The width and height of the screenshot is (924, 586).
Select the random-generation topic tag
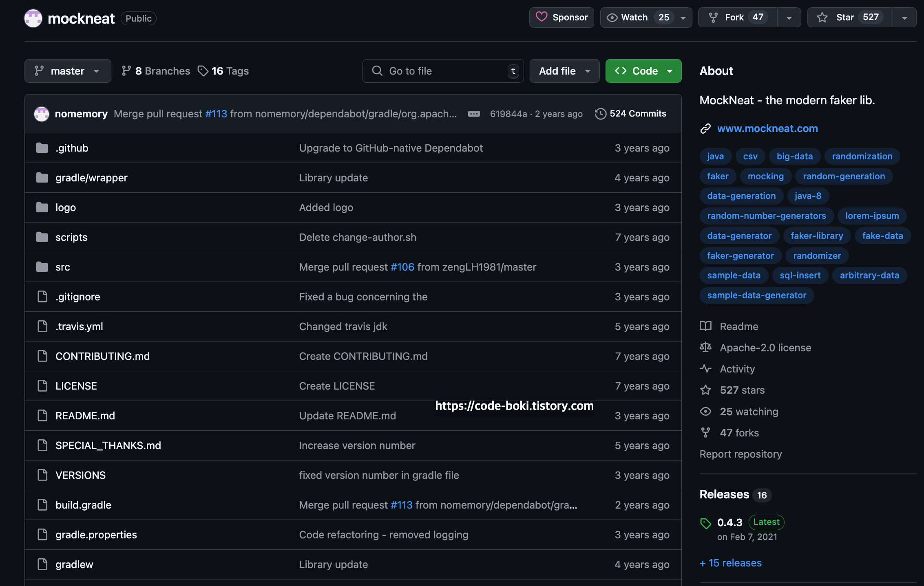coord(843,176)
